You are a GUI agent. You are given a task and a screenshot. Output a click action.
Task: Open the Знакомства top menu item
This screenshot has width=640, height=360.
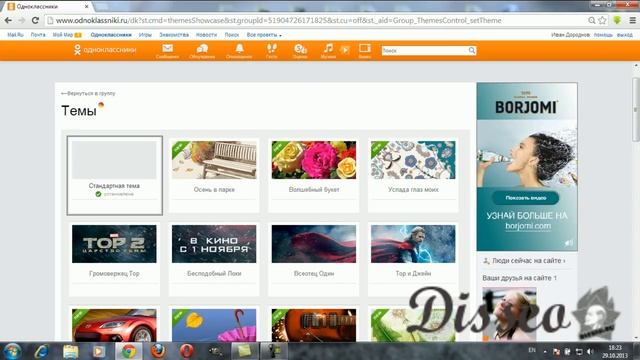(x=174, y=35)
